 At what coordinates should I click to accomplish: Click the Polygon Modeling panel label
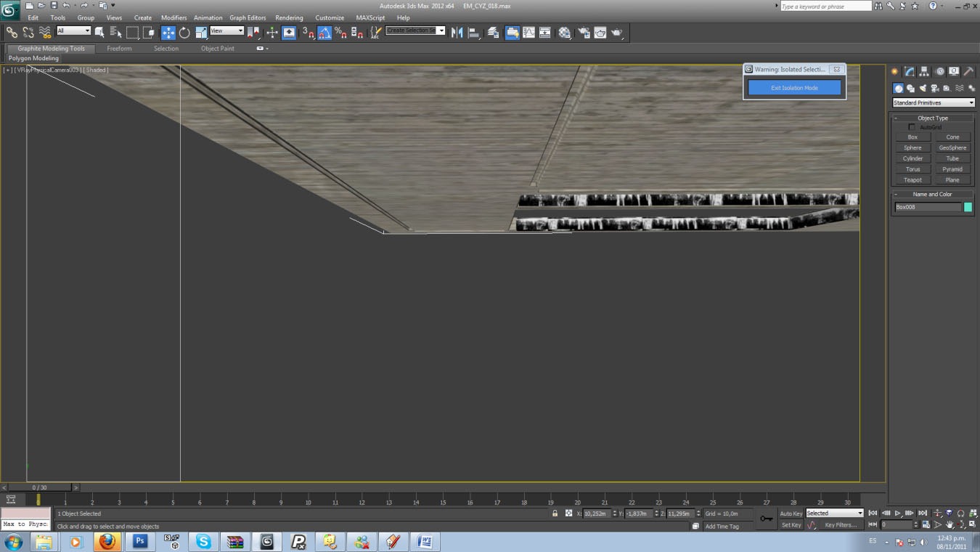[33, 58]
